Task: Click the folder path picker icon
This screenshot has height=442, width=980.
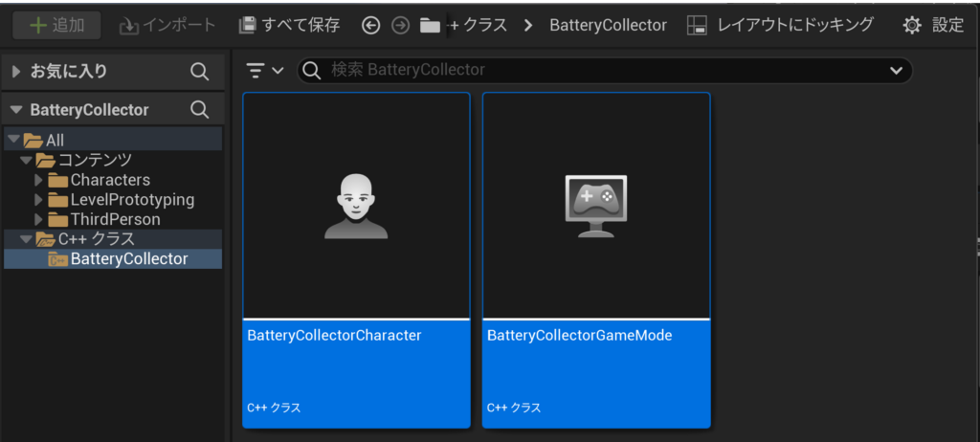Action: (430, 26)
